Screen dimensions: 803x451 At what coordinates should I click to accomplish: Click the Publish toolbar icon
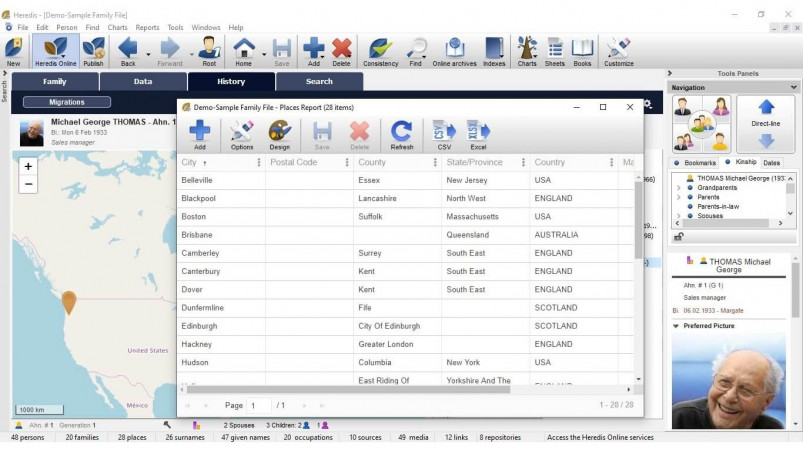pyautogui.click(x=93, y=52)
